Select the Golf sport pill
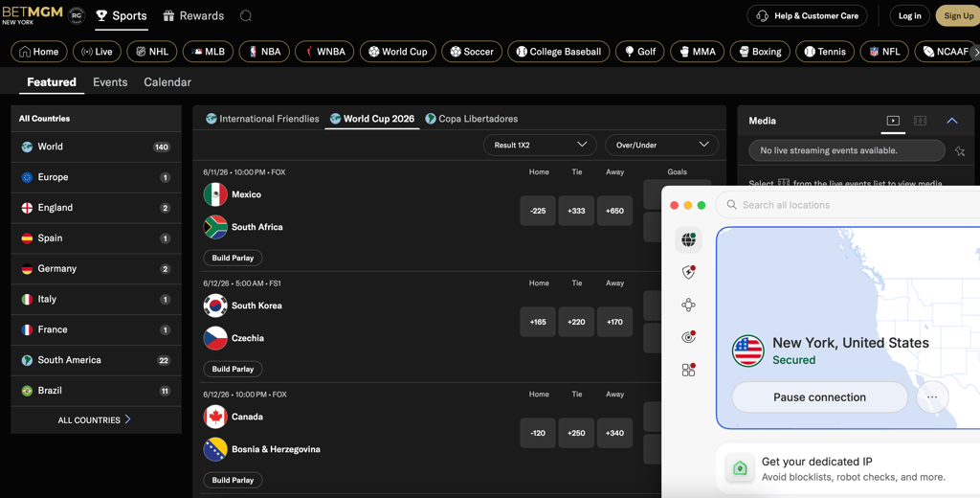980x498 pixels. coord(640,52)
